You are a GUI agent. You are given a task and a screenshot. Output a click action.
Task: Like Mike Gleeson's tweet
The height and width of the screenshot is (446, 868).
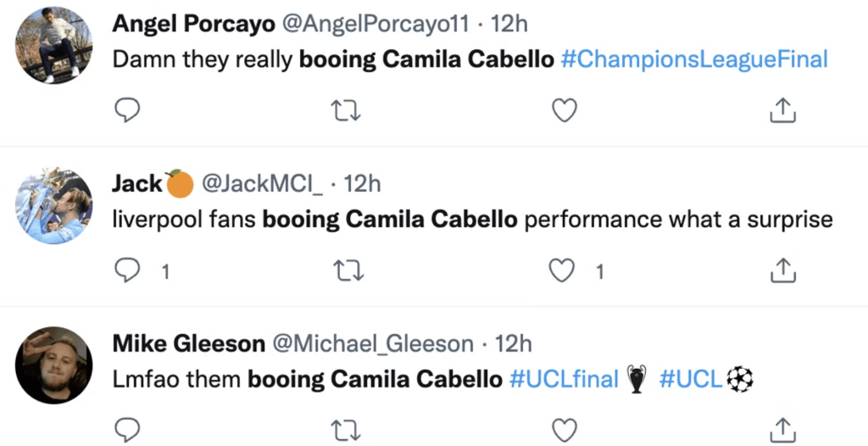[564, 429]
